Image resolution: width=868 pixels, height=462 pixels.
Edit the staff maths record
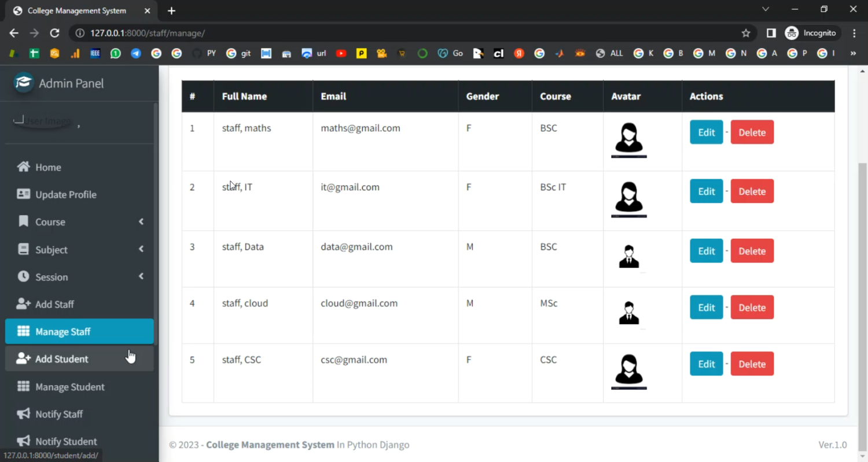pyautogui.click(x=706, y=132)
